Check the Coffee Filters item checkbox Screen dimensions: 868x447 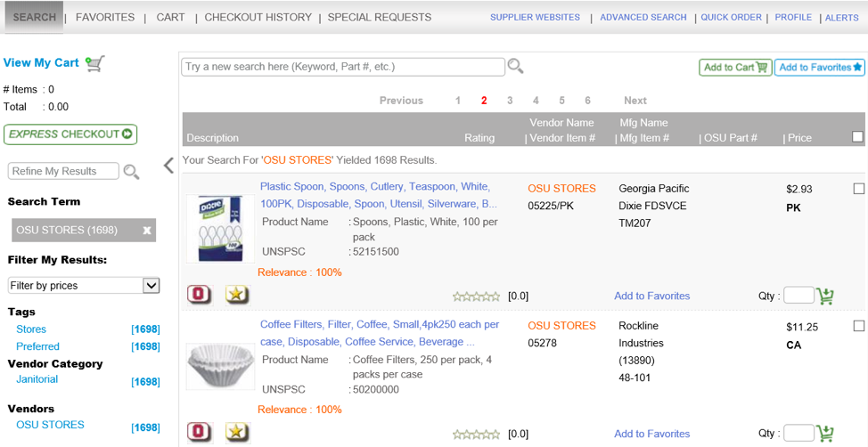[858, 327]
